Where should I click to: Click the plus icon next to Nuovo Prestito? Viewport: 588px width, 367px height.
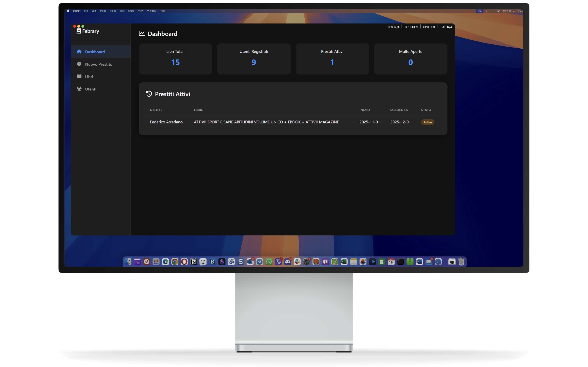pyautogui.click(x=79, y=64)
